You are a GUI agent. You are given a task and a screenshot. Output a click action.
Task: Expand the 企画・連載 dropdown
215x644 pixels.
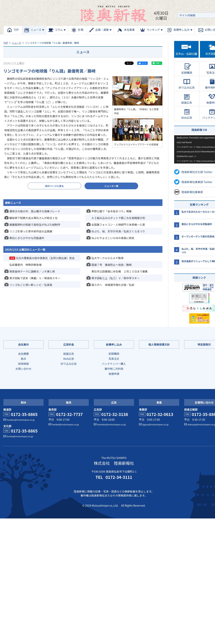(x=100, y=30)
